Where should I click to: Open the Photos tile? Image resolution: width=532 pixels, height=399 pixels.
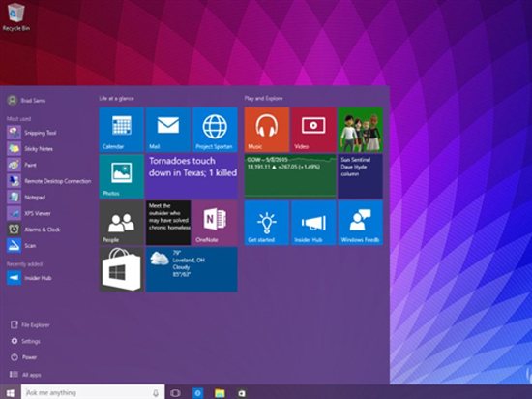point(122,176)
